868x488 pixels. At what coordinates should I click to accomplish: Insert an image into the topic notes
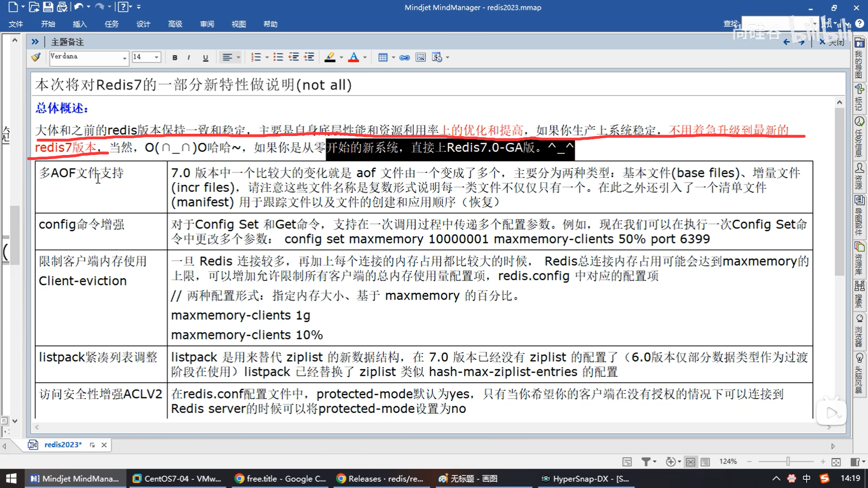(x=420, y=57)
